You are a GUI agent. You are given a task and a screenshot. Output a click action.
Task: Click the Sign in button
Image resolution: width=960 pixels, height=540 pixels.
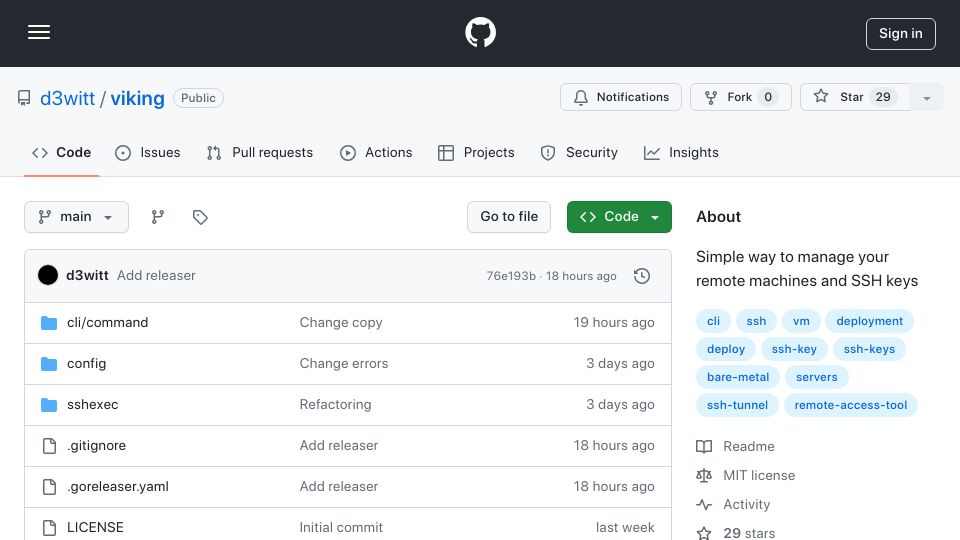[901, 34]
